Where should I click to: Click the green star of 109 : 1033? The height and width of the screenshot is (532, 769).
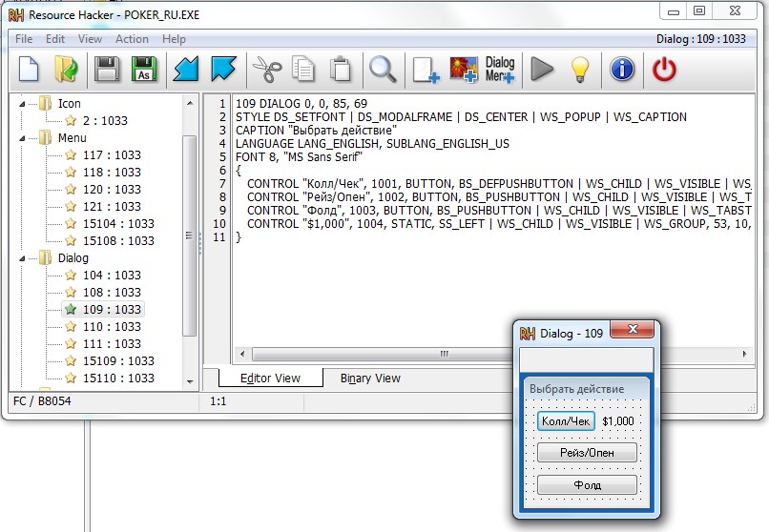[x=71, y=309]
